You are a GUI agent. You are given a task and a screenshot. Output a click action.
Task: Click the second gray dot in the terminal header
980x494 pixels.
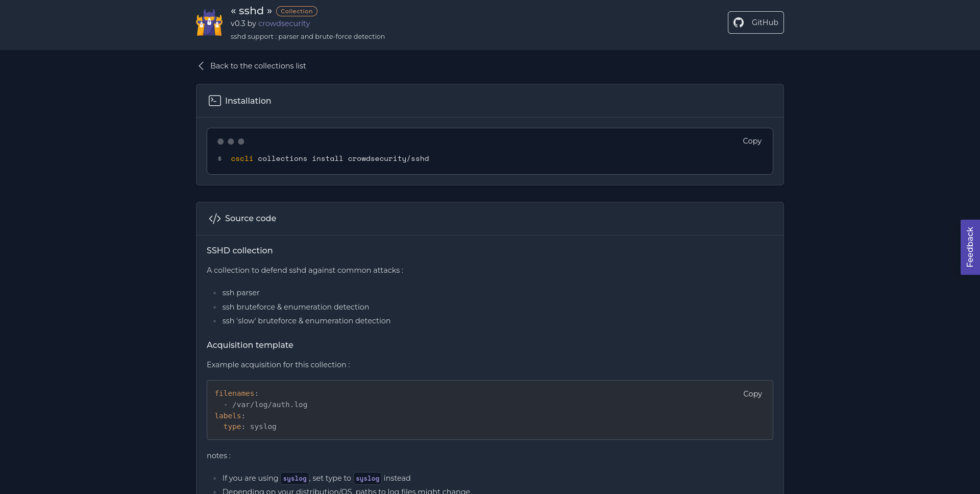tap(231, 142)
